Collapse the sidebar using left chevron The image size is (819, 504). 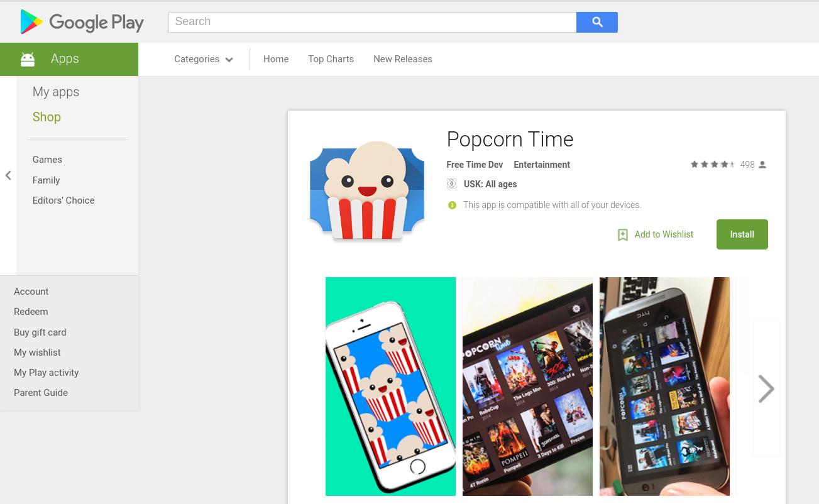[8, 176]
